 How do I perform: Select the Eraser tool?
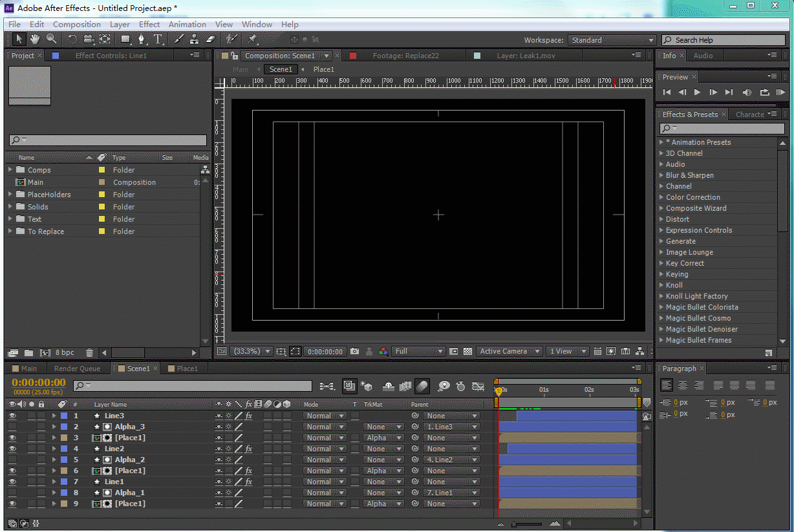pyautogui.click(x=209, y=39)
